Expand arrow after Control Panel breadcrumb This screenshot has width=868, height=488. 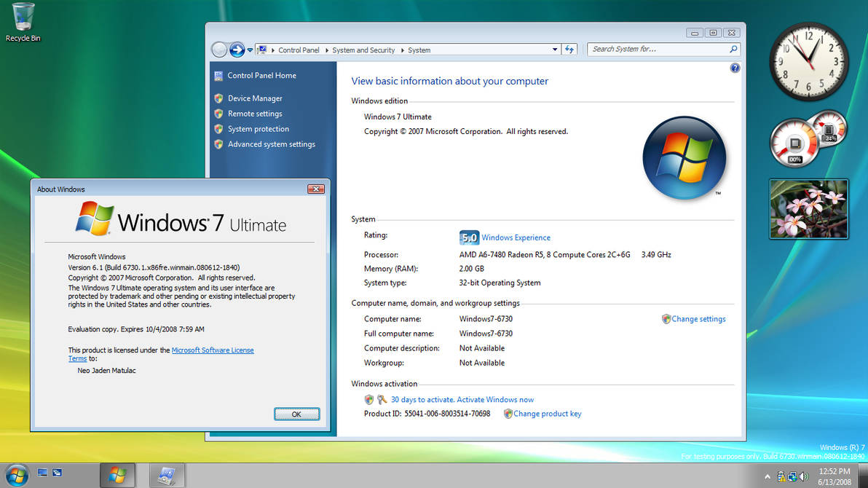click(326, 50)
